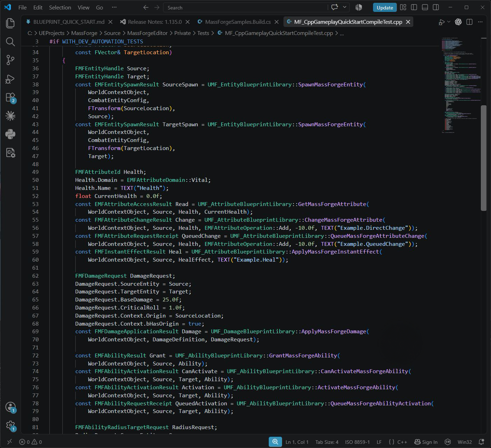Open the Selection menu

[x=60, y=7]
